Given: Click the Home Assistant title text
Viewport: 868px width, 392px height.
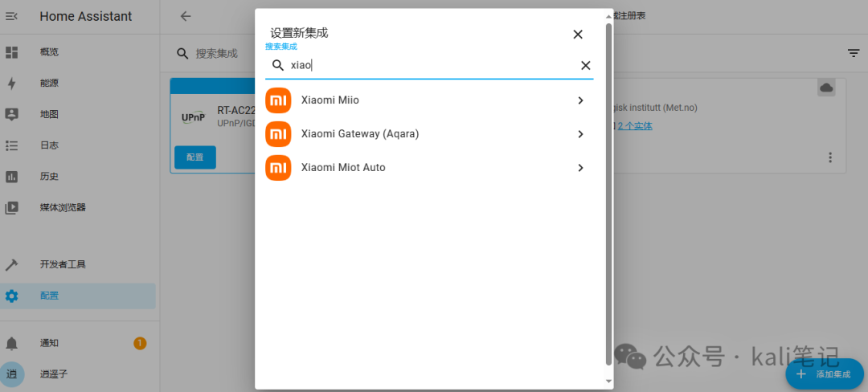Looking at the screenshot, I should (86, 17).
